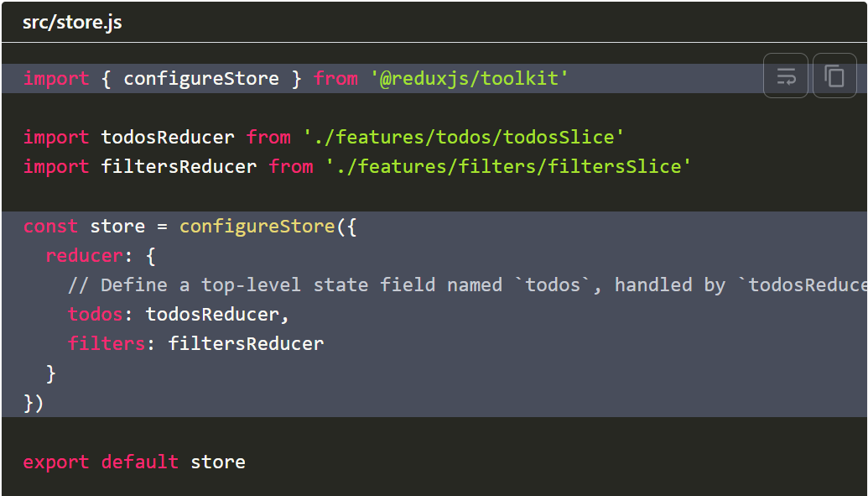Image resolution: width=868 pixels, height=496 pixels.
Task: Click configureStore inside the import braces
Action: [x=201, y=79]
